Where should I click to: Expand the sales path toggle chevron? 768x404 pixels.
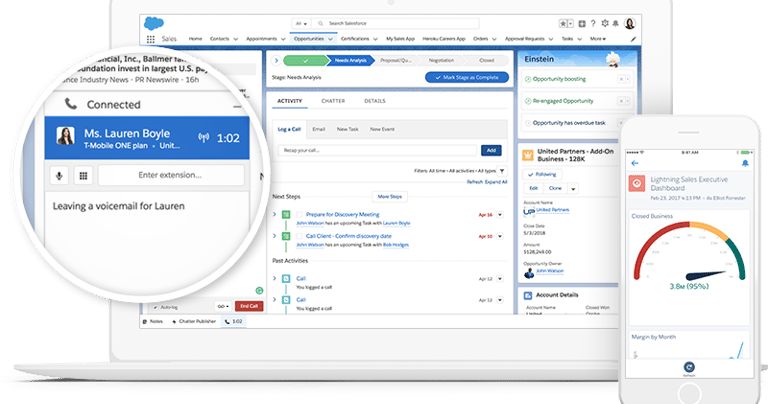[276, 61]
